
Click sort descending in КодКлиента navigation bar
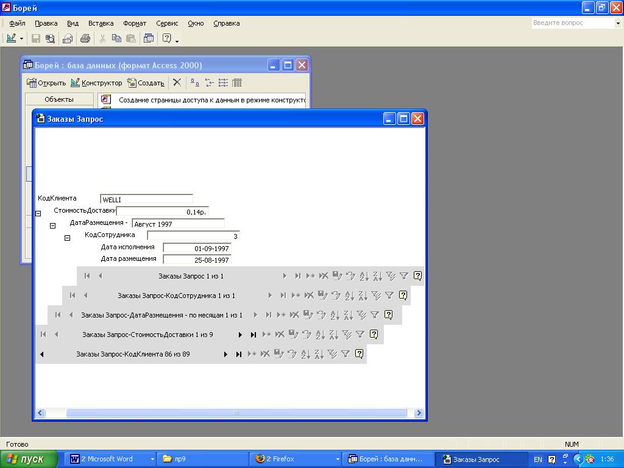(319, 354)
